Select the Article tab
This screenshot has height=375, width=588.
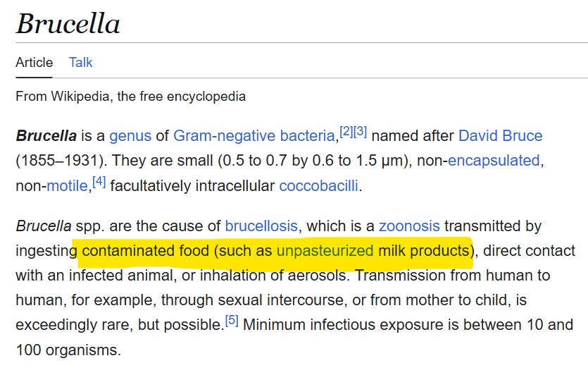point(34,62)
